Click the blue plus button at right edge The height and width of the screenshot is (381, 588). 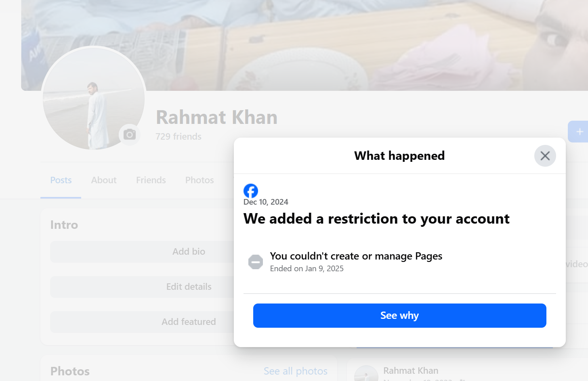[x=578, y=132]
